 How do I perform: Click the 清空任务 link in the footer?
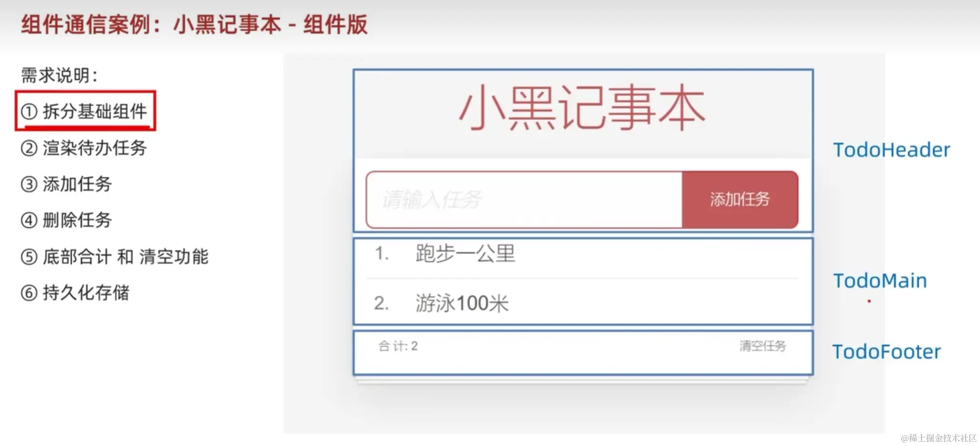pos(762,346)
